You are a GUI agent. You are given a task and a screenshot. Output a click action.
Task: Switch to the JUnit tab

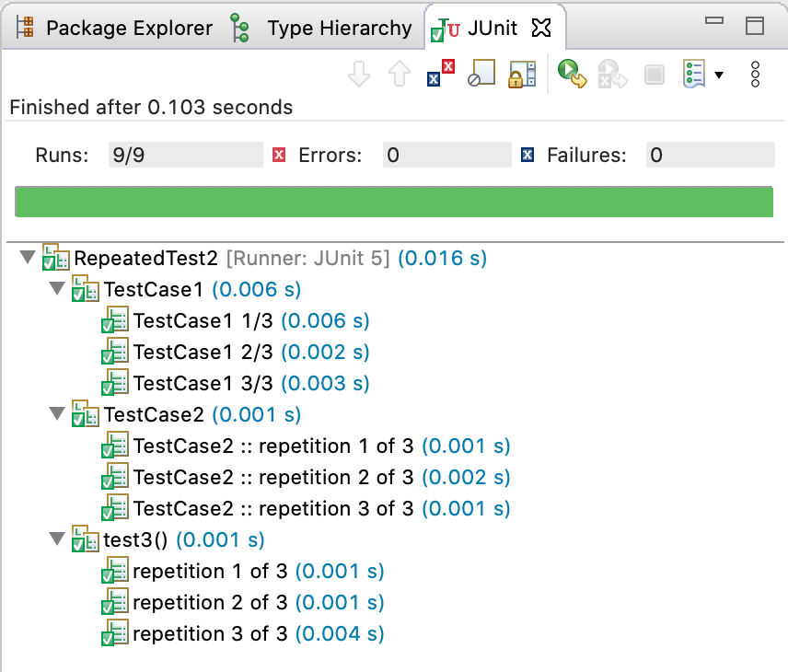click(494, 27)
